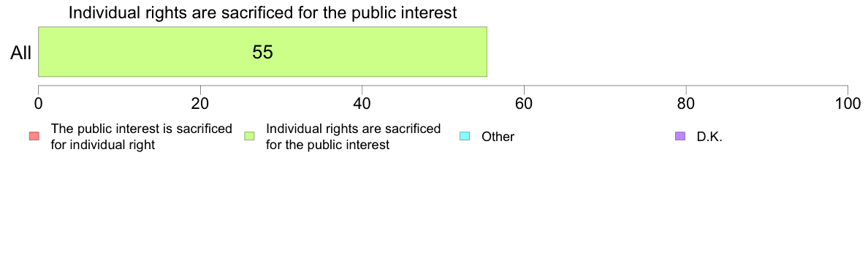Click the All row label
This screenshot has height=269, width=868.
[20, 53]
